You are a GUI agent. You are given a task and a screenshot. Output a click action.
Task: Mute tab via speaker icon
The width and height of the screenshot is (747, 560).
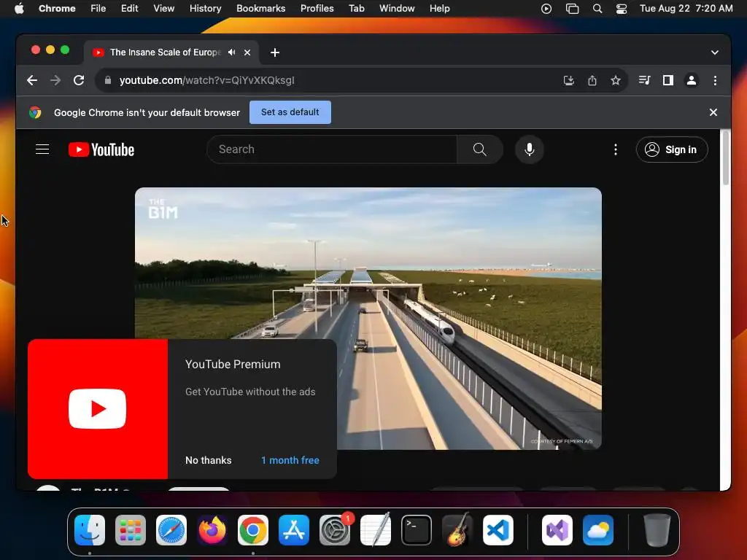click(231, 52)
